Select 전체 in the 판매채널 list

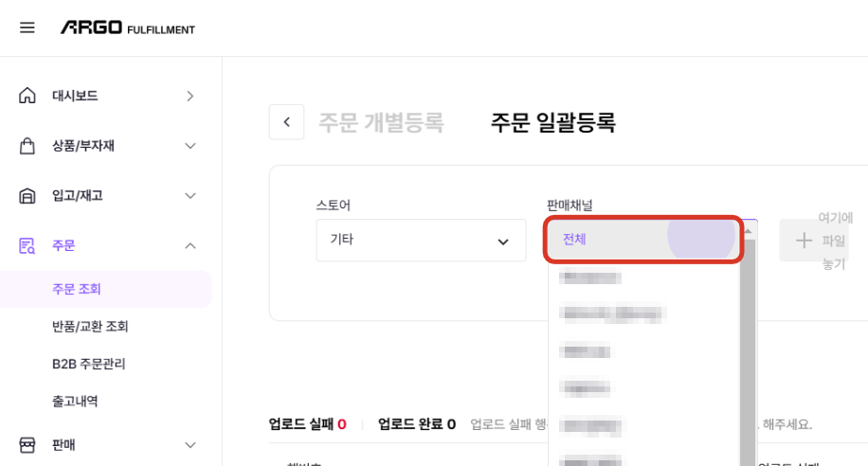coord(643,239)
